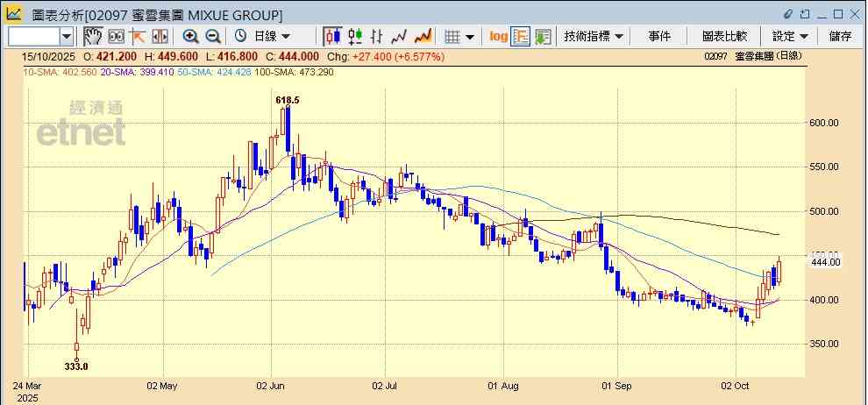
Task: Click the attachment pin icon in title bar
Action: 787,14
